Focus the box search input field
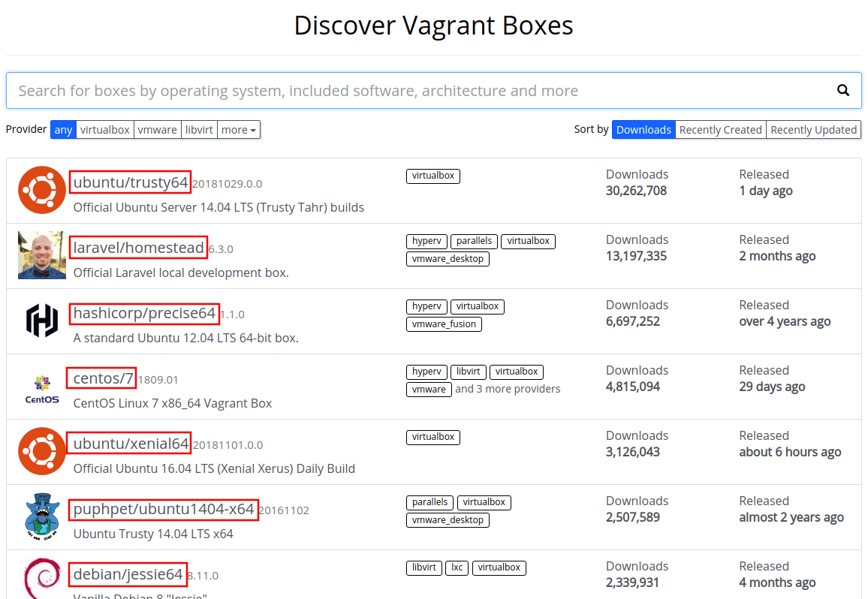This screenshot has height=599, width=868. click(x=433, y=90)
